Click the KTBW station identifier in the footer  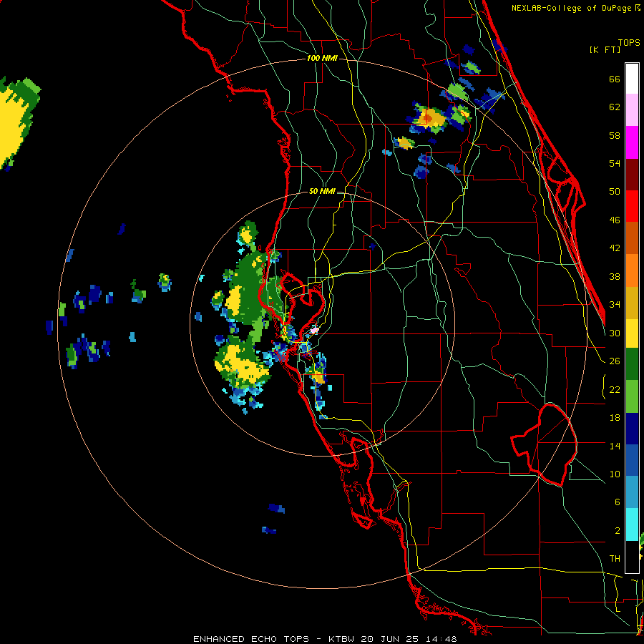(342, 639)
